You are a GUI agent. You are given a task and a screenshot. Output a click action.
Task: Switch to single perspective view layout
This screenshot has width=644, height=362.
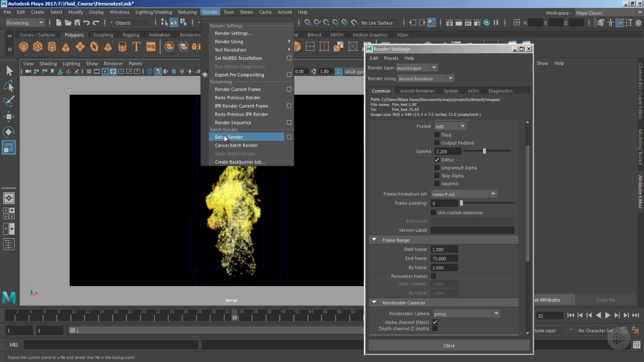tap(9, 198)
